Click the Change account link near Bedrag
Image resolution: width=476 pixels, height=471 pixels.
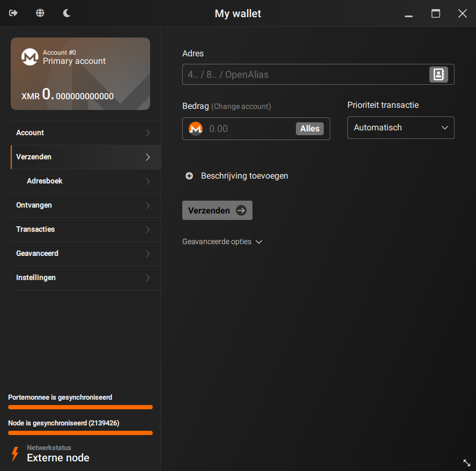241,106
